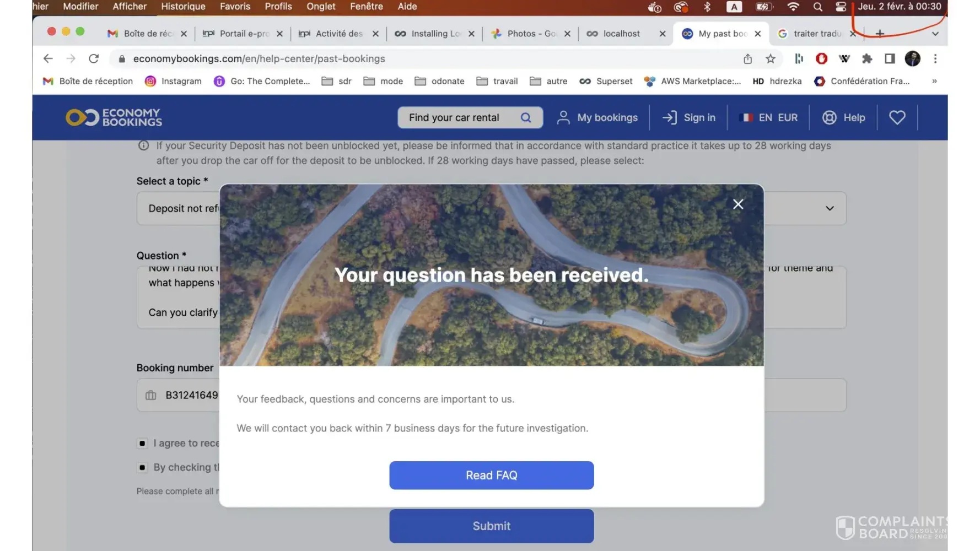Viewport: 980px width, 551px height.
Task: Open Chrome's three-dot menu
Action: (935, 58)
